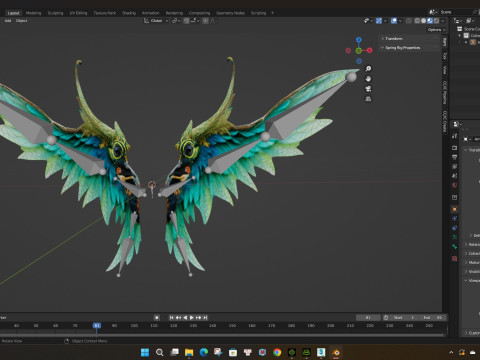Viewport: 480px width, 360px height.
Task: Open the Collection properties tab icon
Action: (455, 197)
